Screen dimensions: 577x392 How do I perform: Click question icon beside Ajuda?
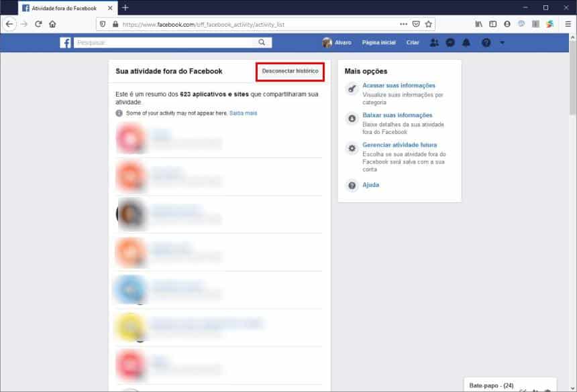(352, 186)
